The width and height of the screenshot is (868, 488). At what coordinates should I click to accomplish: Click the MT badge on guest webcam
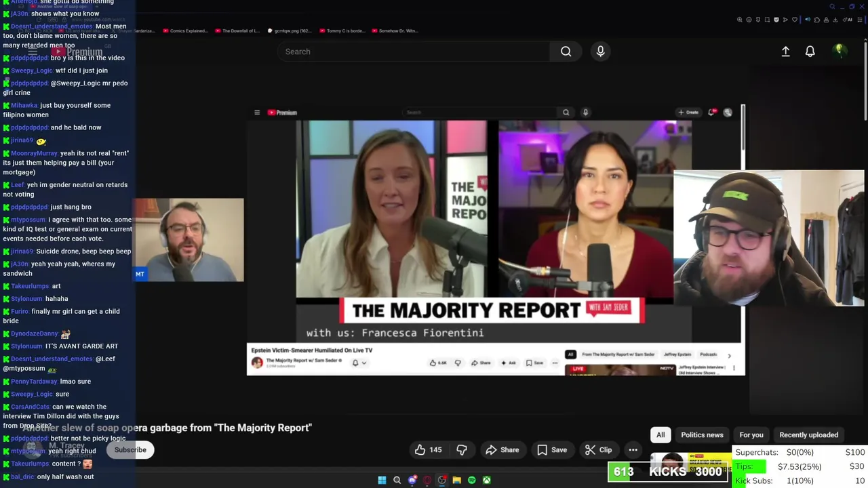[x=140, y=274]
